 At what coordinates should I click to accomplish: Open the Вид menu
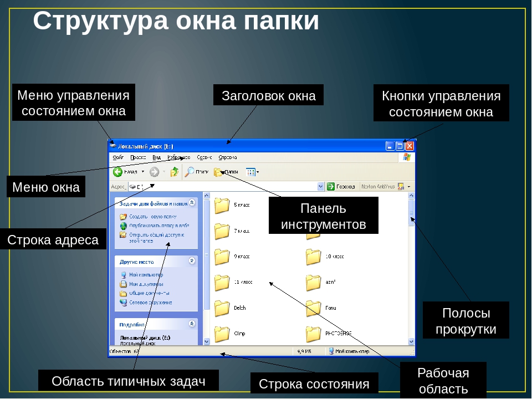[x=156, y=157]
